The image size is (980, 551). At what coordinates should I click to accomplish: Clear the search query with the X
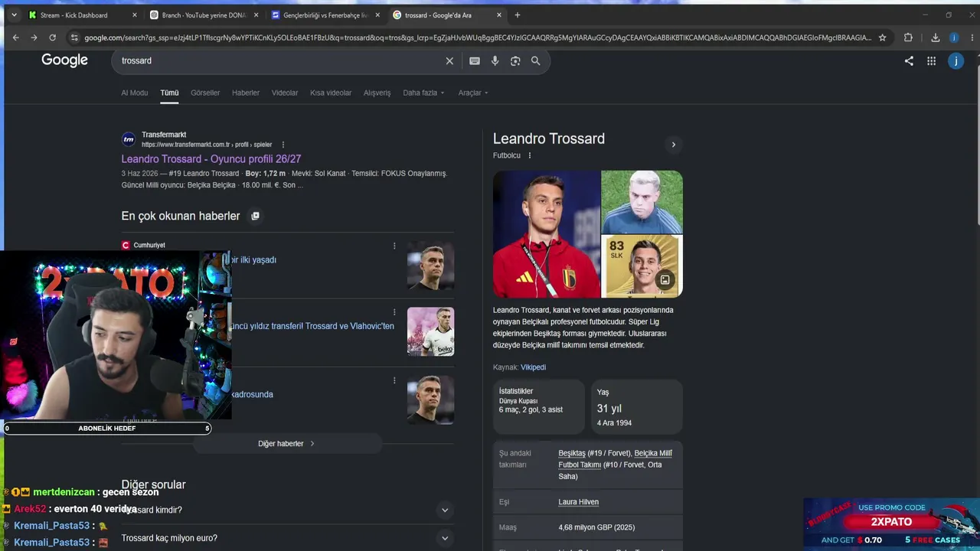point(449,61)
